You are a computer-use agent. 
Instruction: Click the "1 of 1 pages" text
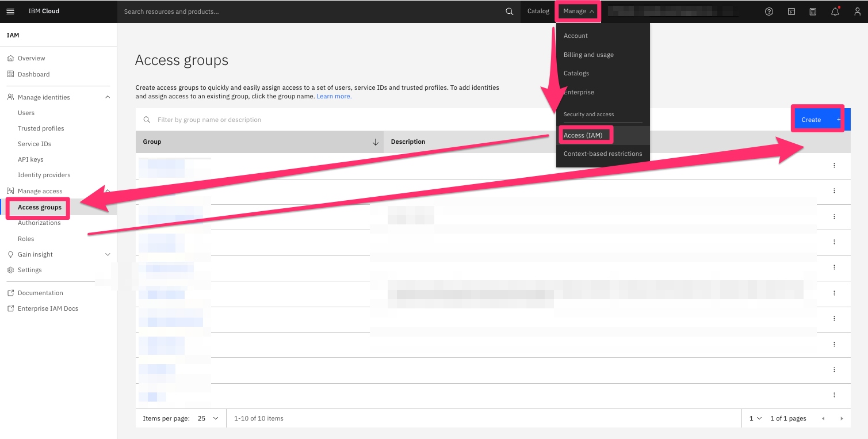[788, 418]
